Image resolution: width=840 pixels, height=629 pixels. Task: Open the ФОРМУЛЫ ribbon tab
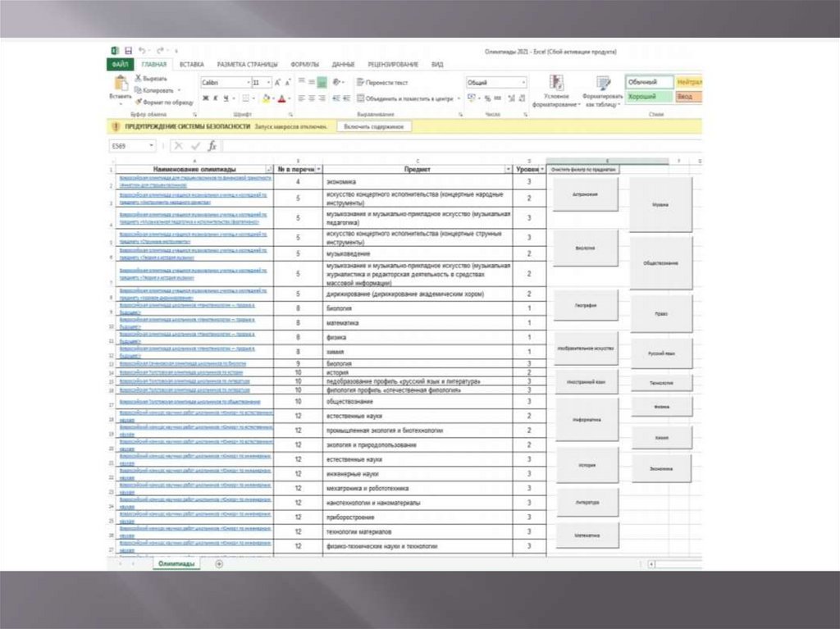click(304, 64)
